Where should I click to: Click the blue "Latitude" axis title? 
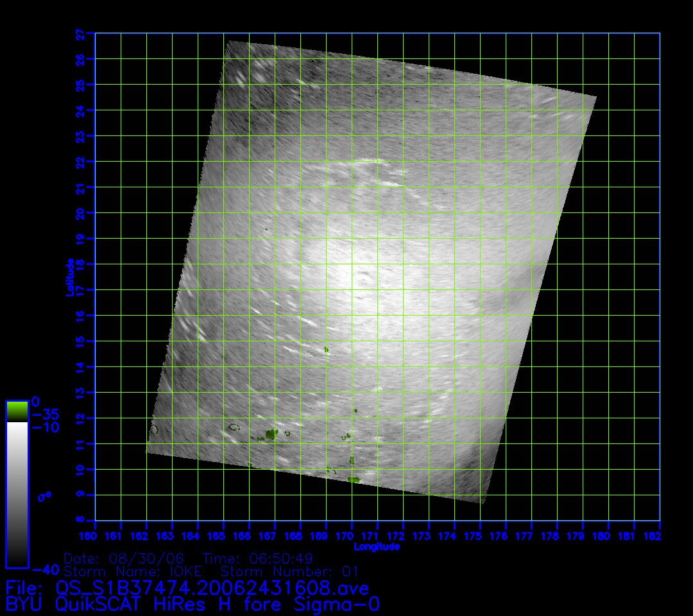point(69,277)
